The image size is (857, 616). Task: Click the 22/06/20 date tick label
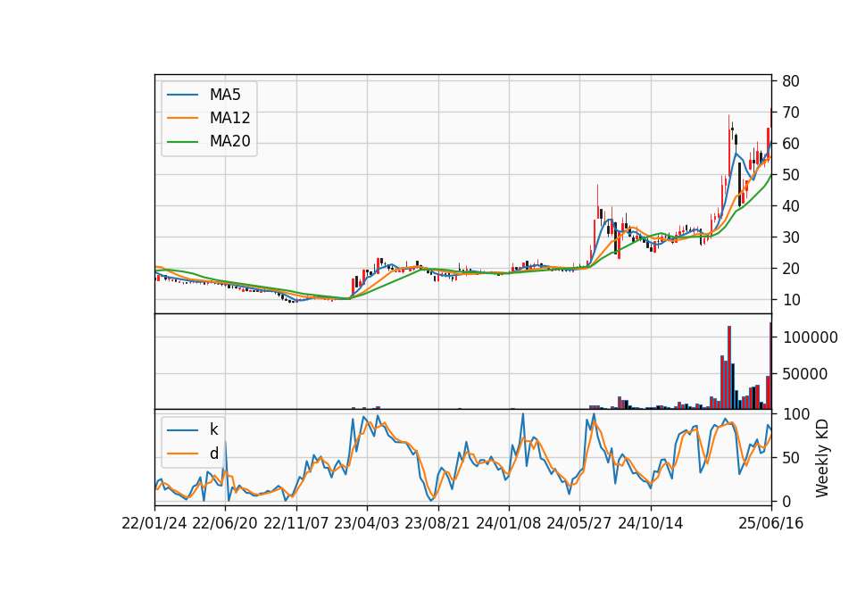225,523
